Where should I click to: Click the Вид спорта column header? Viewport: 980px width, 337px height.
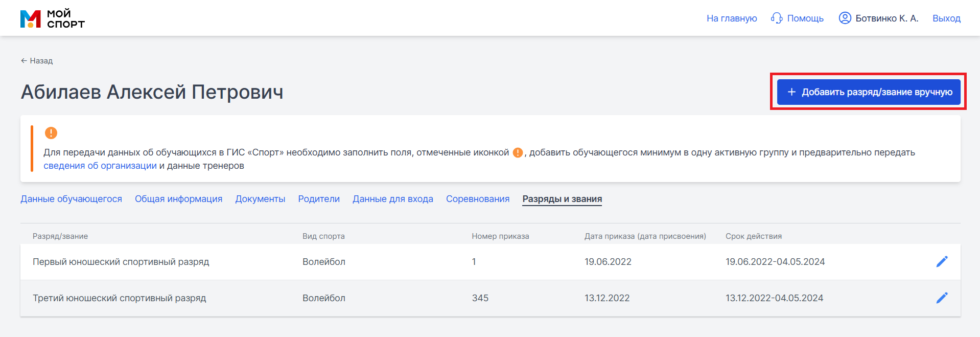pyautogui.click(x=323, y=236)
